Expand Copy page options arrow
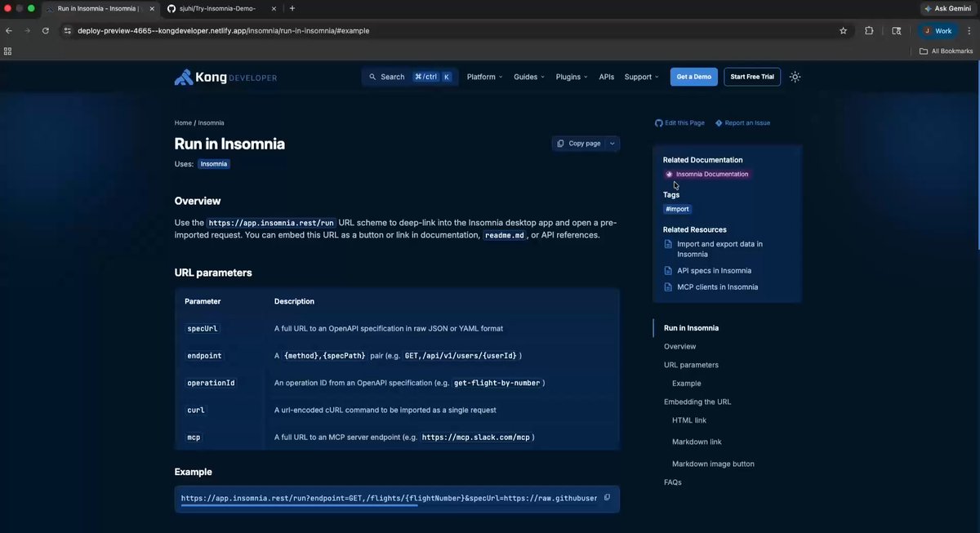 click(612, 144)
